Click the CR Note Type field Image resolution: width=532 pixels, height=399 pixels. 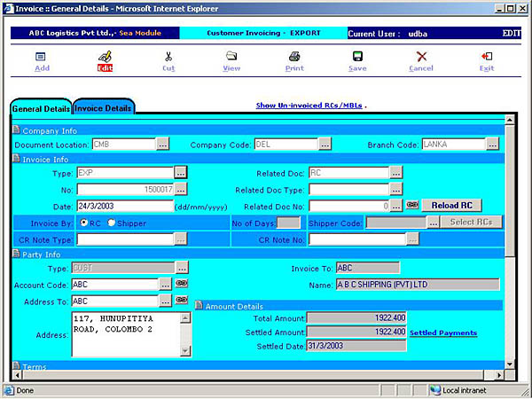point(125,239)
